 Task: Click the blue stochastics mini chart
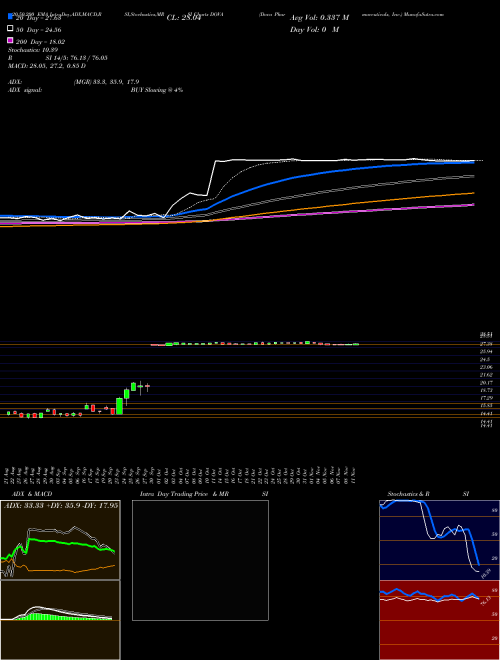pyautogui.click(x=439, y=540)
